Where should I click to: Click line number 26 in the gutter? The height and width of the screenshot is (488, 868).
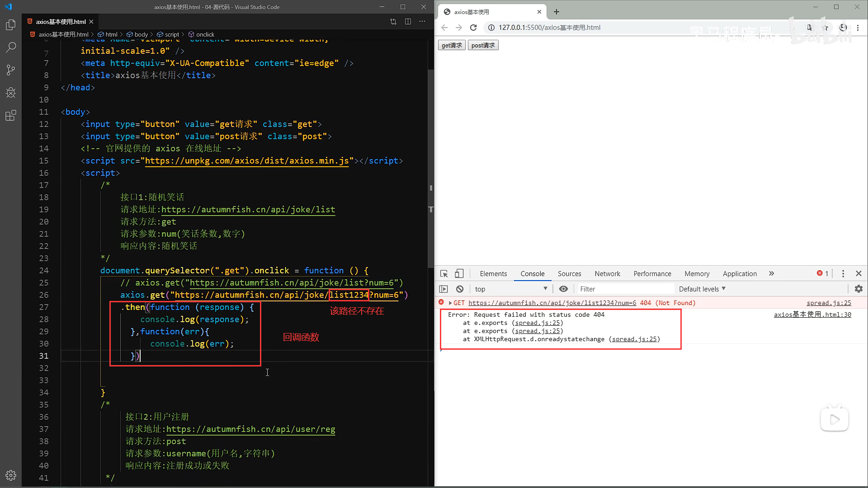(43, 295)
